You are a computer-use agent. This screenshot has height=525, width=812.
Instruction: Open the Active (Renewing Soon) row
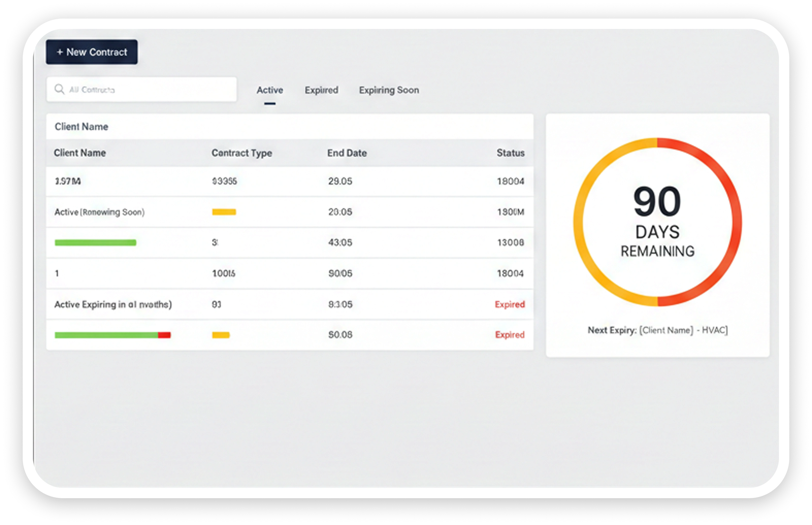(x=289, y=212)
